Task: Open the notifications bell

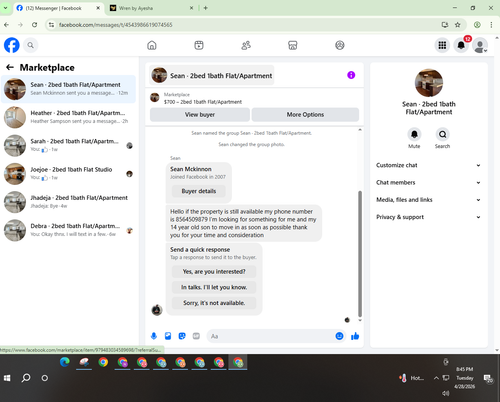Action: pyautogui.click(x=461, y=45)
